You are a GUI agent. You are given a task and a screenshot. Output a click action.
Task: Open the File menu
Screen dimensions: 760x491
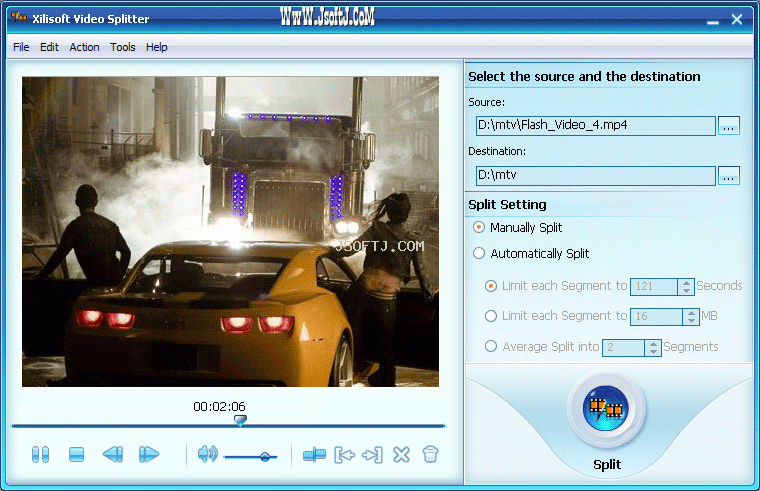21,47
